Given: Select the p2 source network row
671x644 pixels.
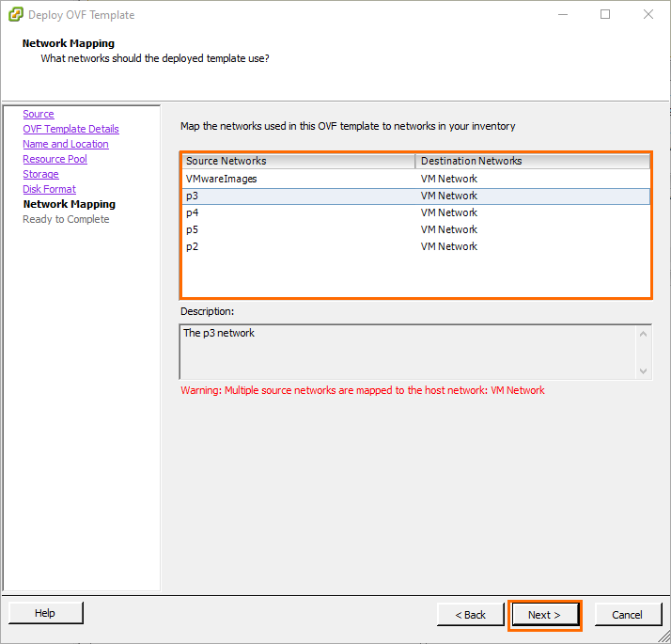Looking at the screenshot, I should [x=193, y=246].
